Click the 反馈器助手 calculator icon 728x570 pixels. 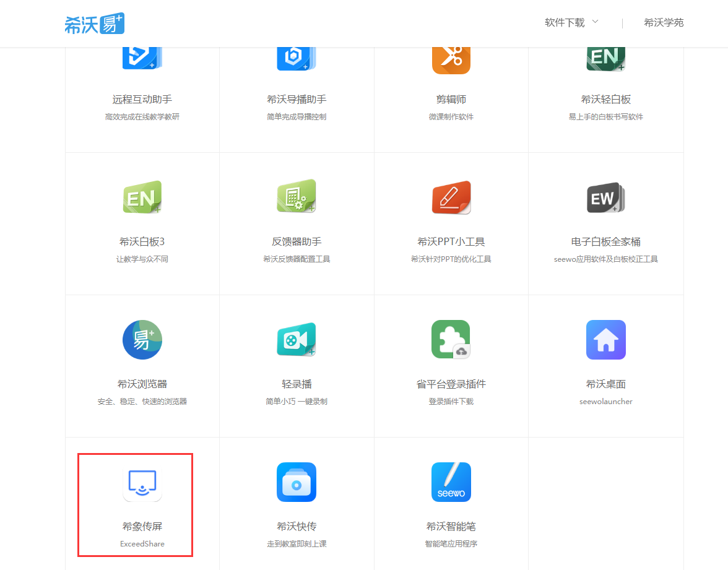click(x=296, y=196)
